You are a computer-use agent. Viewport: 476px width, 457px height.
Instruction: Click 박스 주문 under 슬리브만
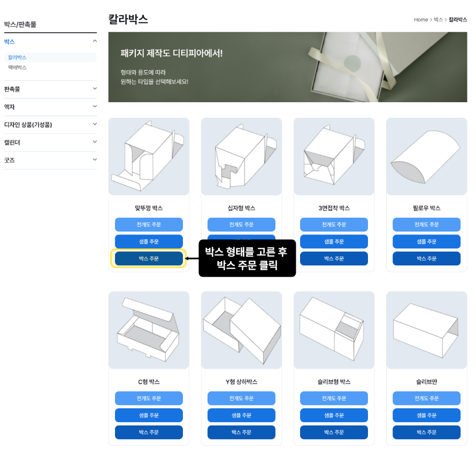pyautogui.click(x=426, y=432)
